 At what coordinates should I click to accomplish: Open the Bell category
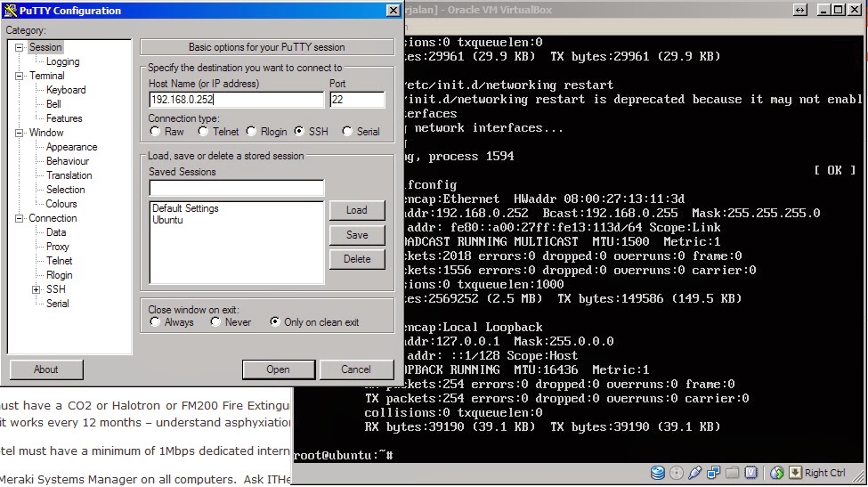[x=53, y=104]
